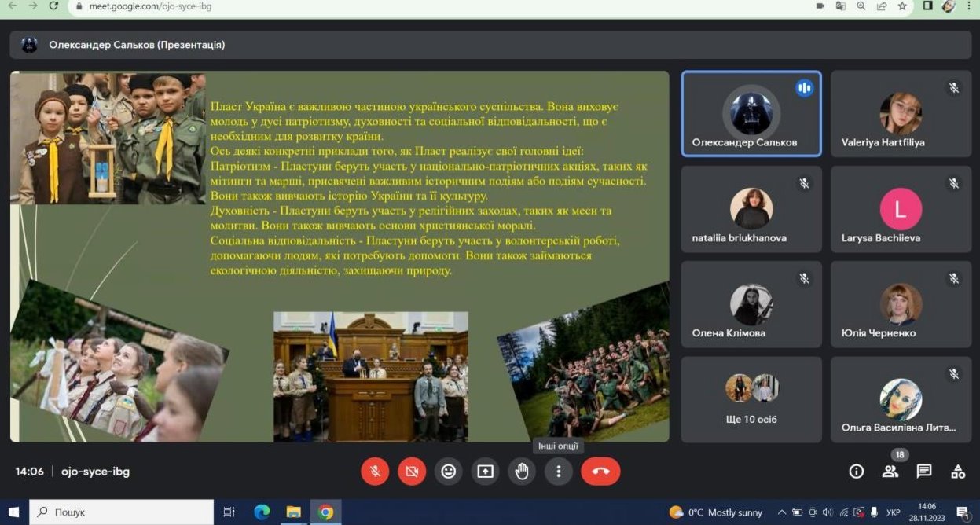
Task: Open the emoji reactions panel
Action: pos(449,472)
